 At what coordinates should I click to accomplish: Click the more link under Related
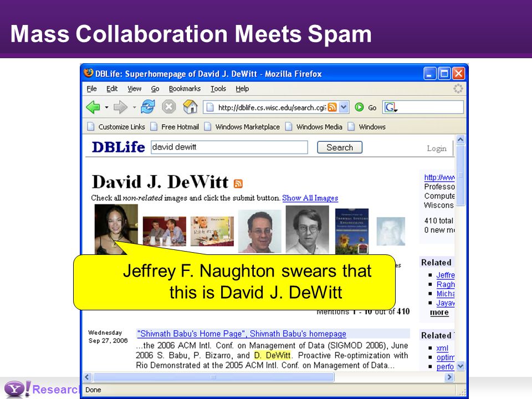click(x=439, y=312)
